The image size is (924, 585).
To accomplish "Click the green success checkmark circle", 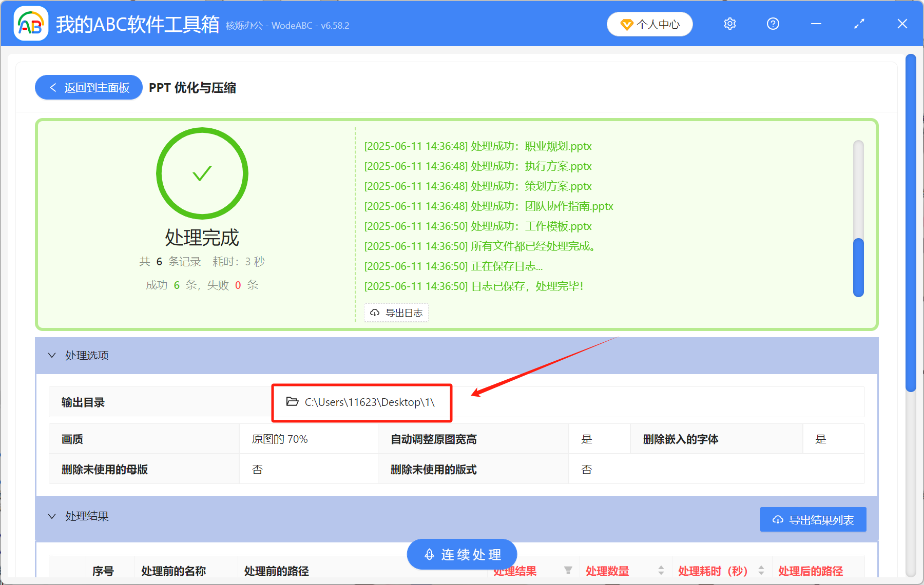I will (x=202, y=173).
